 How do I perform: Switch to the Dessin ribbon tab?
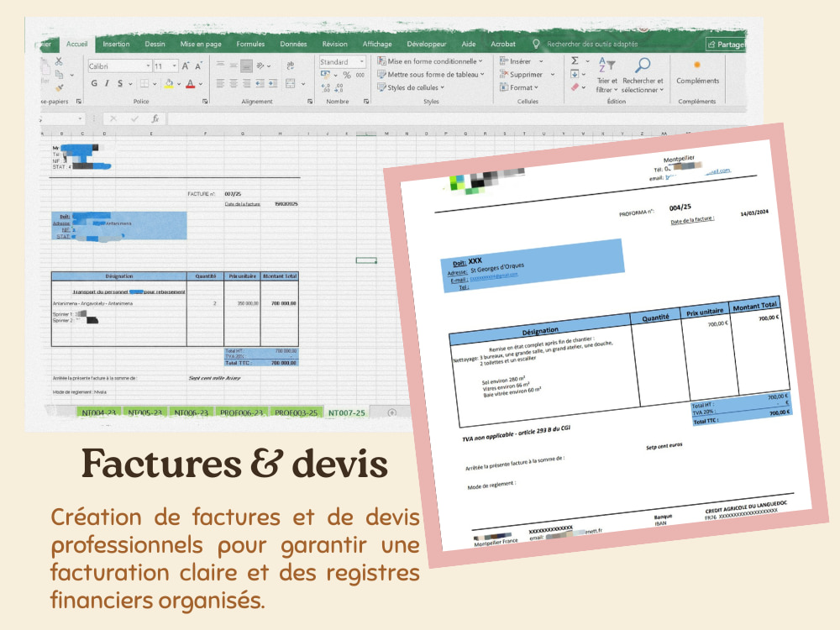click(x=155, y=44)
